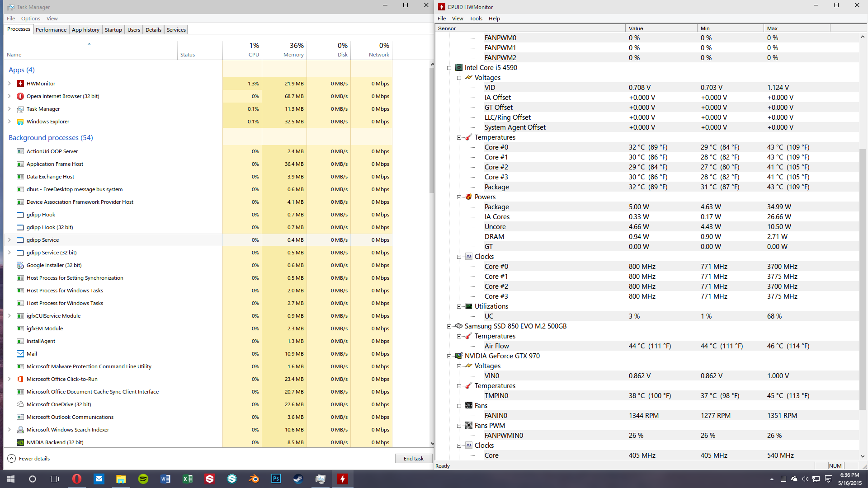
Task: Click the HWMonitor app icon in process list
Action: tap(20, 84)
